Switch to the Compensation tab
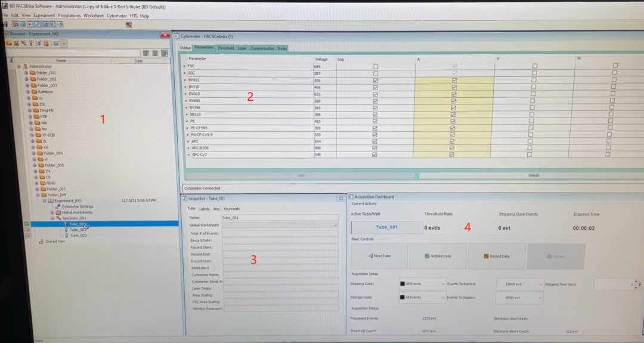The width and height of the screenshot is (644, 343). click(x=262, y=48)
